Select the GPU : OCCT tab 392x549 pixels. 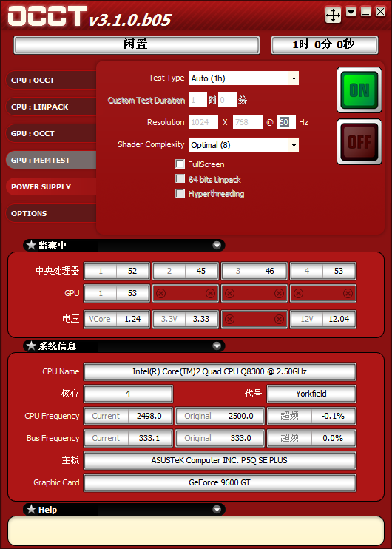pyautogui.click(x=51, y=133)
